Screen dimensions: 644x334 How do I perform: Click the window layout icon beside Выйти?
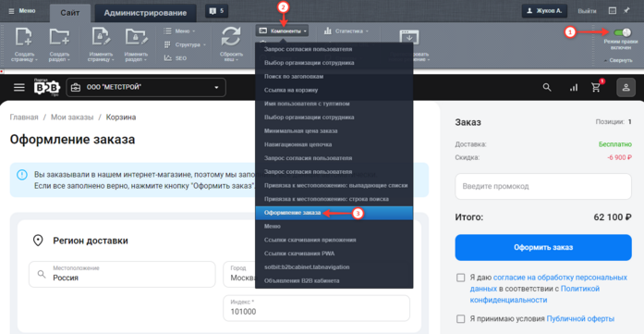pos(612,11)
